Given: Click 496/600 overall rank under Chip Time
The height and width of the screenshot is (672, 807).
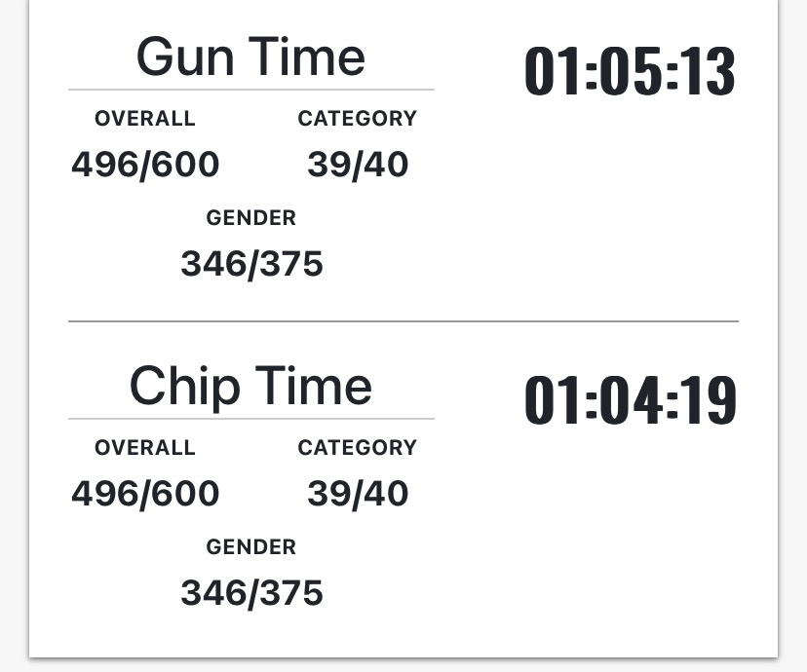Looking at the screenshot, I should coord(145,494).
